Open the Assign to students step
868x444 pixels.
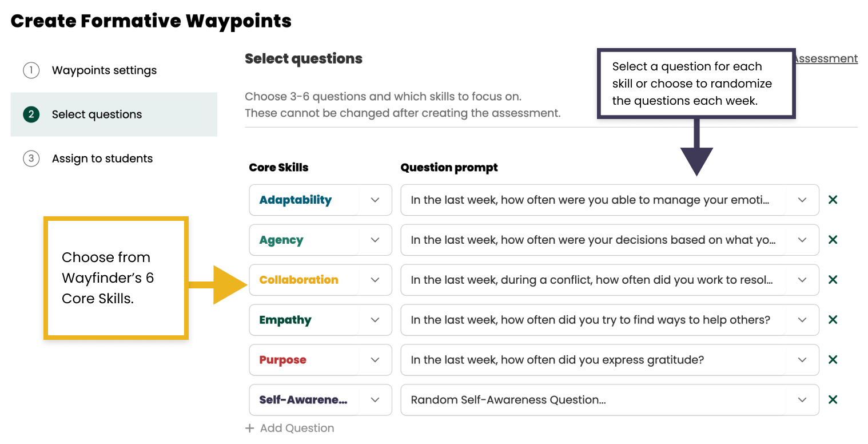click(102, 158)
